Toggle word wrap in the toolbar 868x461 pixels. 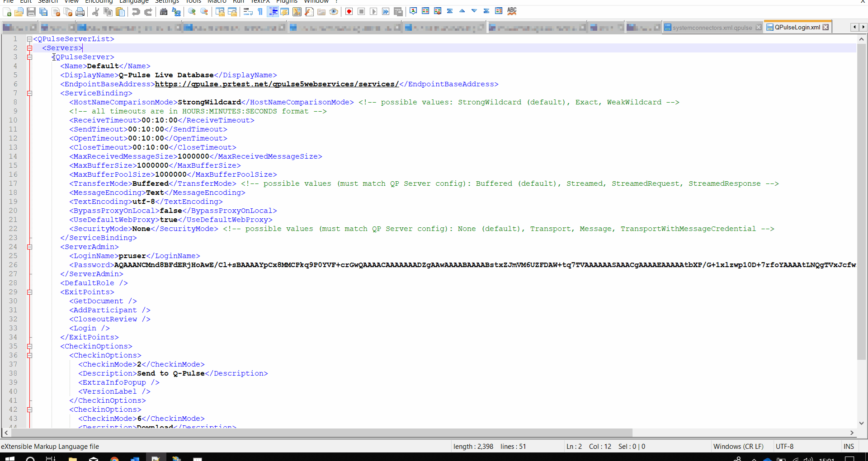pyautogui.click(x=248, y=12)
